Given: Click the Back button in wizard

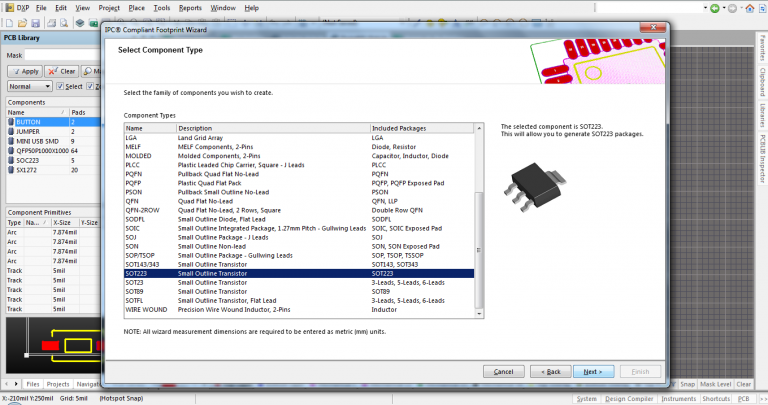Looking at the screenshot, I should tap(551, 372).
